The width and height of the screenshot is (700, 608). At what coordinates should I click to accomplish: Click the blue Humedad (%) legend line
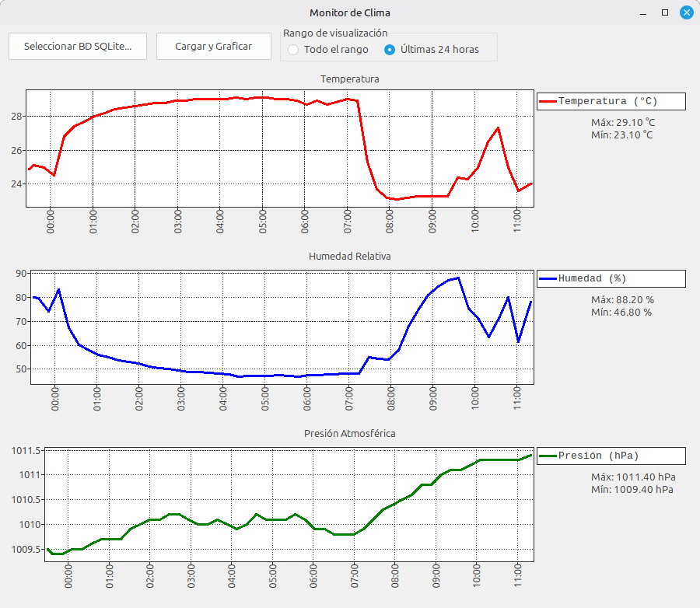pyautogui.click(x=548, y=278)
